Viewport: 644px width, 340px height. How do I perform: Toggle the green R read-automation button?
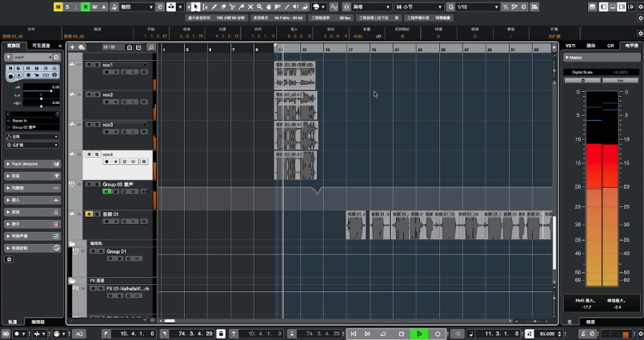(84, 6)
